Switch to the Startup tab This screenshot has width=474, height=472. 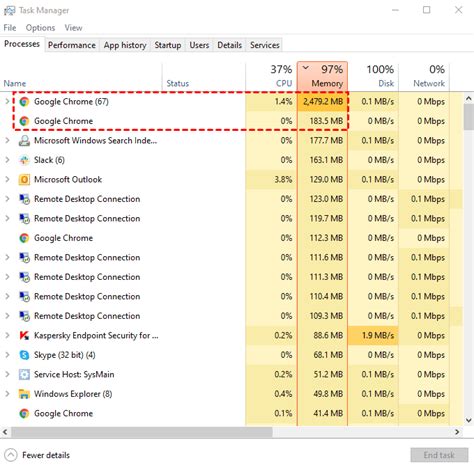tap(168, 45)
